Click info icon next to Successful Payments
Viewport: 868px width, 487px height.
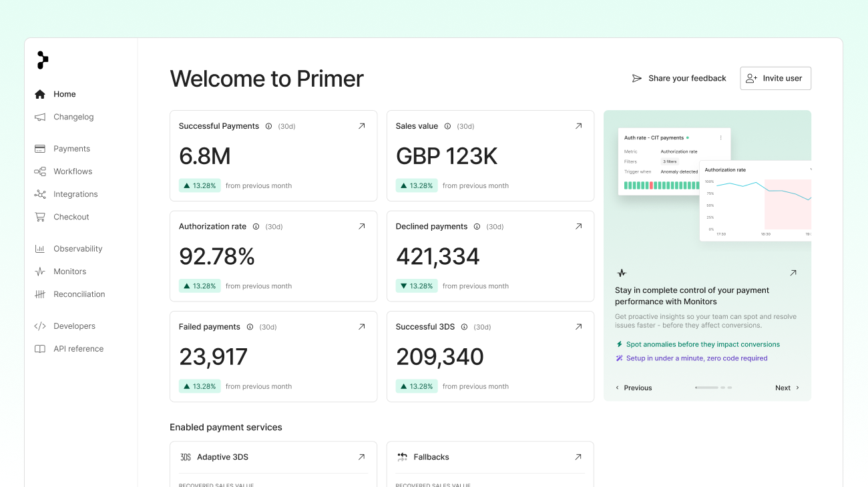[268, 126]
